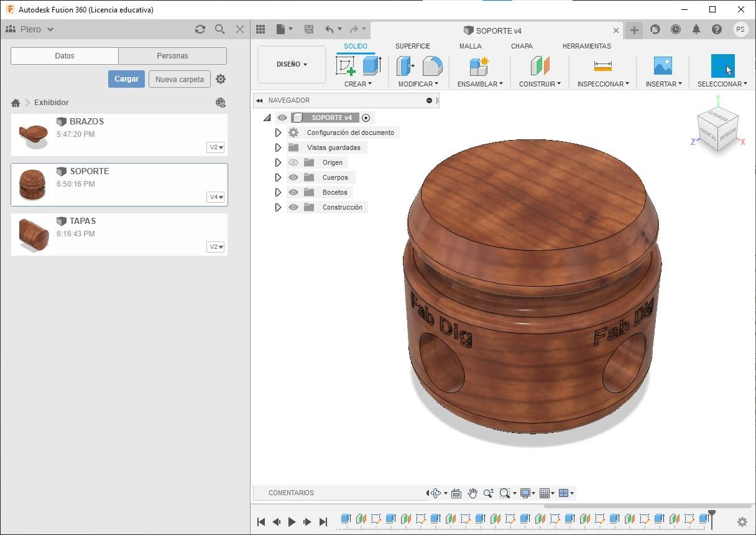The image size is (756, 535).
Task: Open the data panel grid icon
Action: [260, 29]
